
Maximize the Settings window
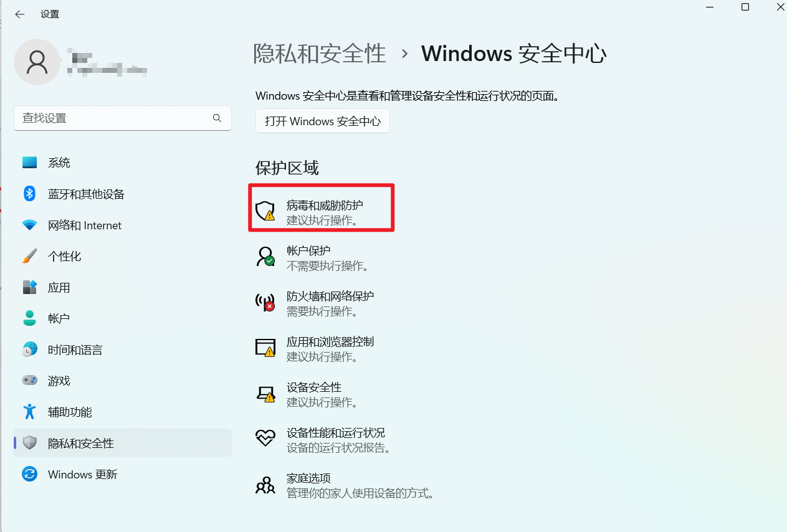click(745, 7)
